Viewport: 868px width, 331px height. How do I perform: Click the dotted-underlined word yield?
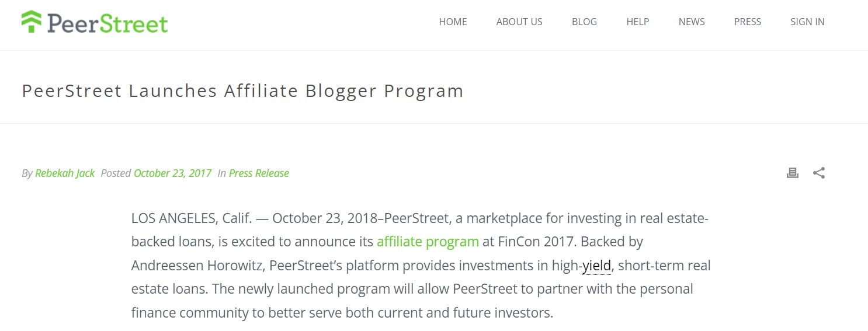click(x=596, y=266)
